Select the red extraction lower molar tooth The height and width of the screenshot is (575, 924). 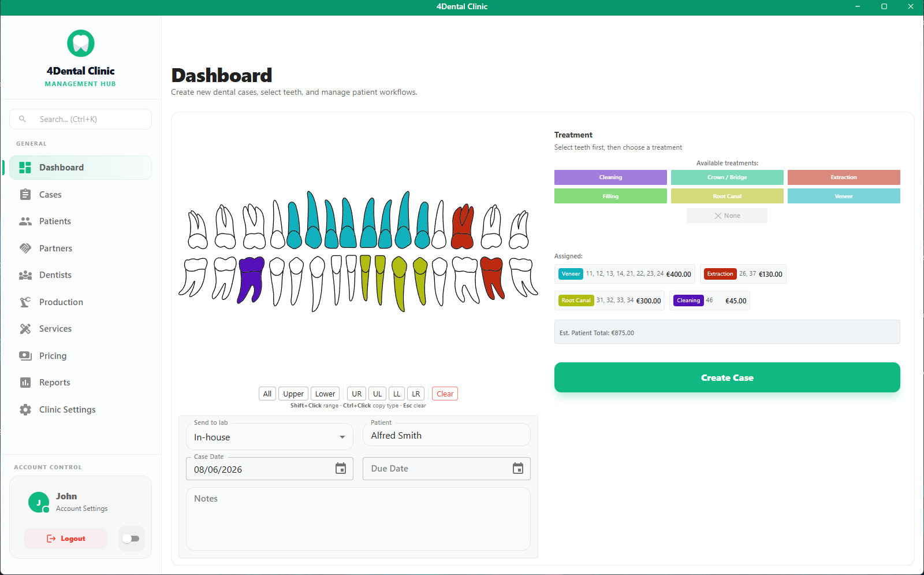pyautogui.click(x=493, y=278)
